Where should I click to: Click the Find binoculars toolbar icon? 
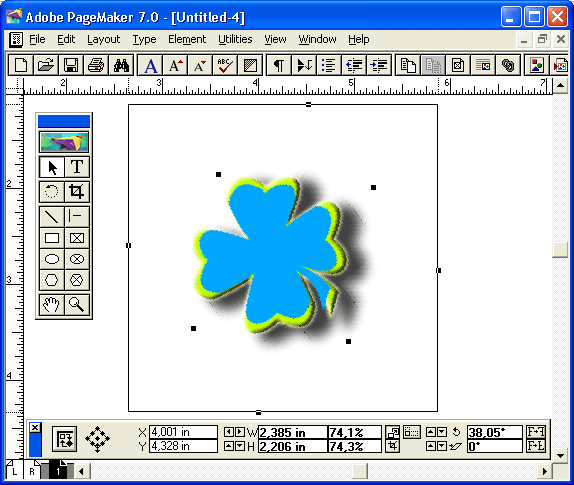121,66
